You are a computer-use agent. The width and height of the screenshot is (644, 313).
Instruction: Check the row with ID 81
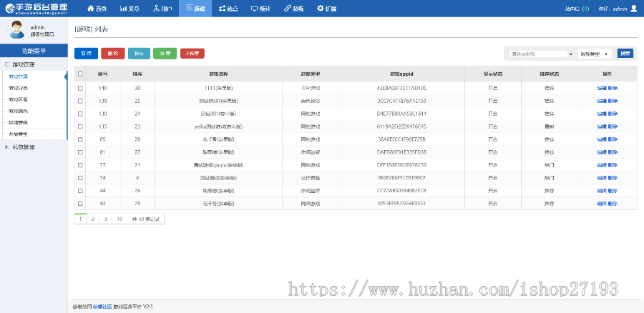(x=80, y=152)
